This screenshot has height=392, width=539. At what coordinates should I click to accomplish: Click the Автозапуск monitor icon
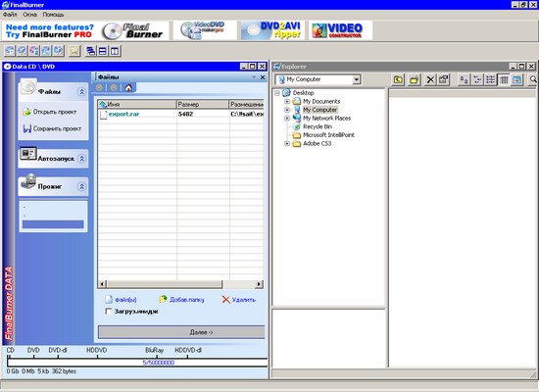click(28, 154)
